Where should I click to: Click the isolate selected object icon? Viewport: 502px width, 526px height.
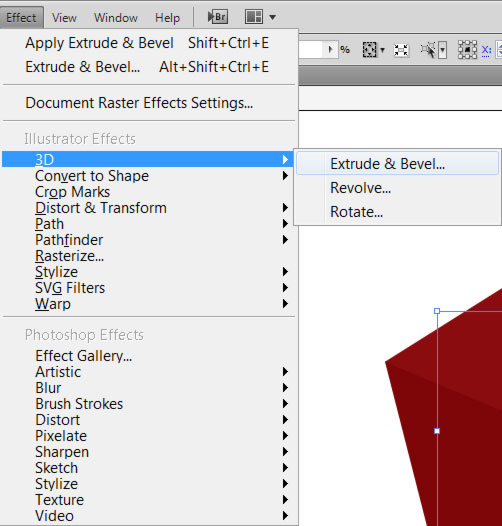click(429, 50)
